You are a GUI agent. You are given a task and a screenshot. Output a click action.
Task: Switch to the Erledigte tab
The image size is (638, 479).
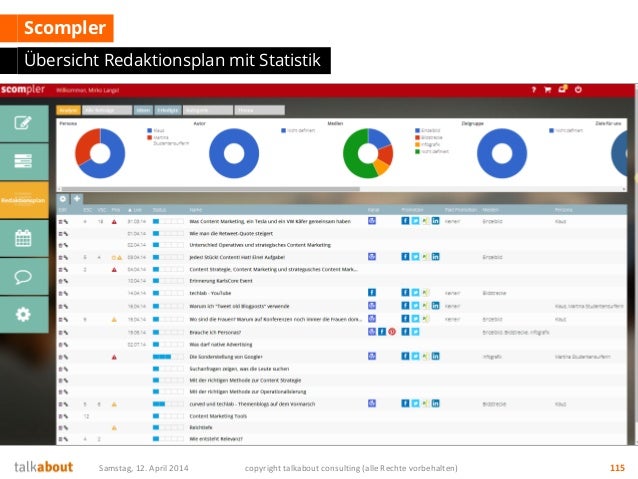[168, 110]
